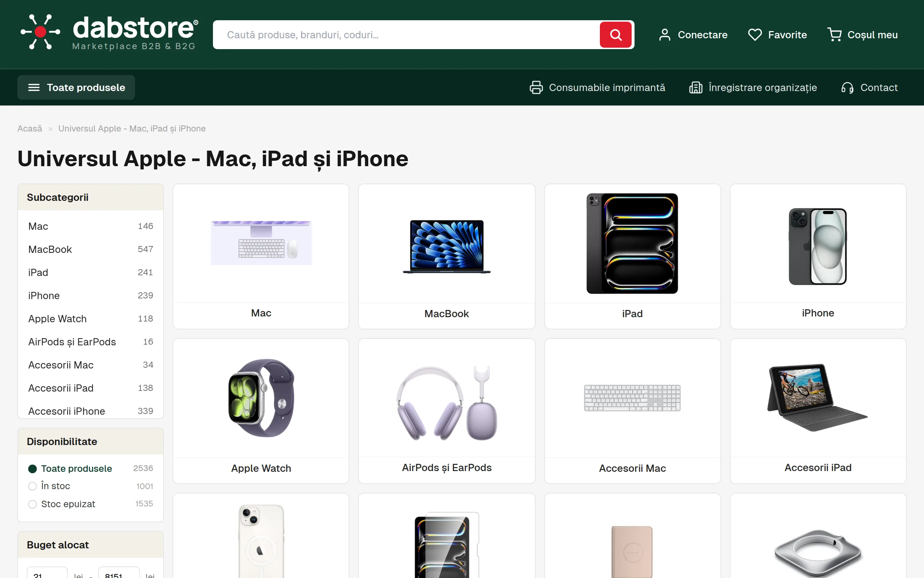The image size is (924, 578).
Task: Select the Toate produsele radio button
Action: pyautogui.click(x=32, y=469)
